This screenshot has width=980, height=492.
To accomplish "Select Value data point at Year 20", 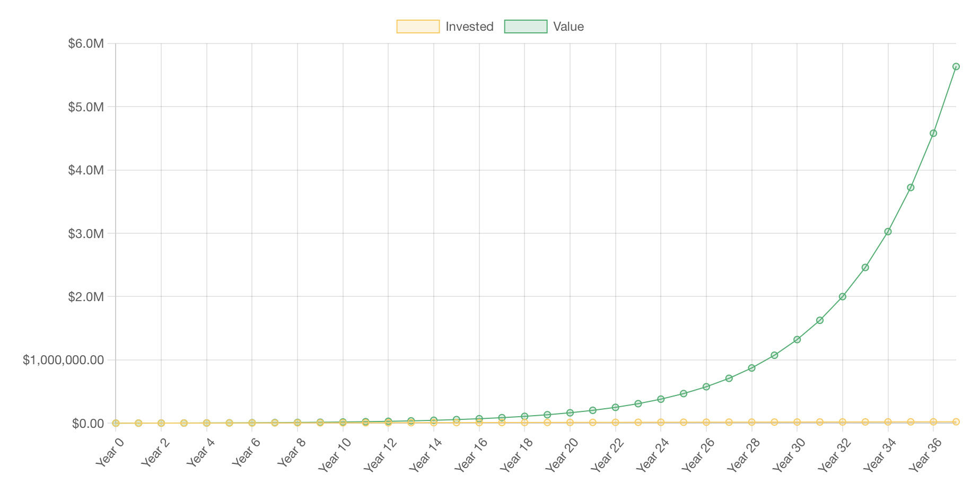I will coord(570,412).
